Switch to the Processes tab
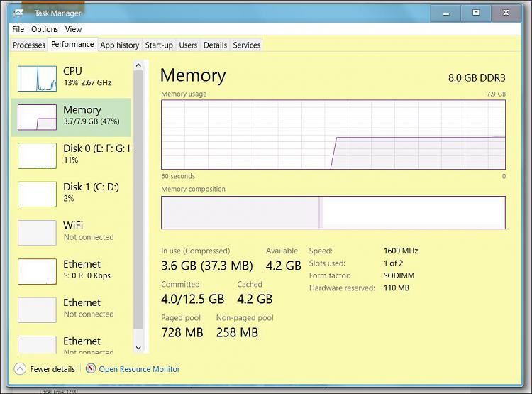The height and width of the screenshot is (394, 532). (x=29, y=45)
